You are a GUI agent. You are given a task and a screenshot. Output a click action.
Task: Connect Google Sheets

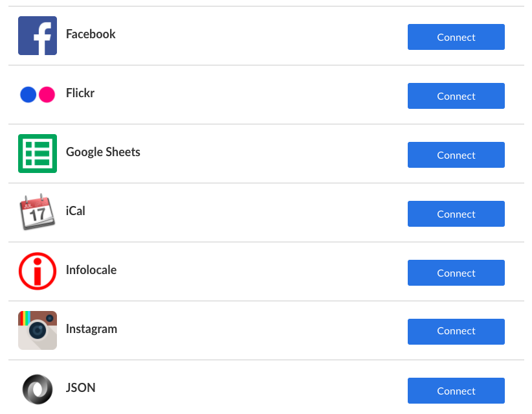click(x=456, y=155)
